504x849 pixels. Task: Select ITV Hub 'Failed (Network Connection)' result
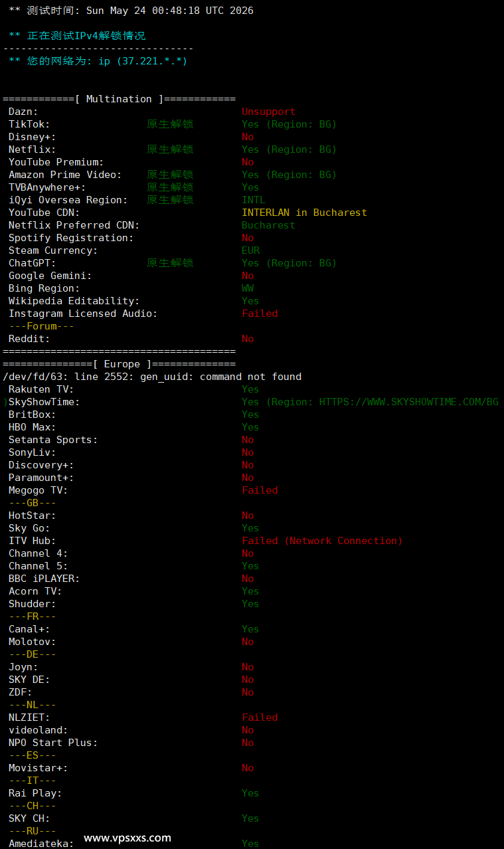point(322,541)
